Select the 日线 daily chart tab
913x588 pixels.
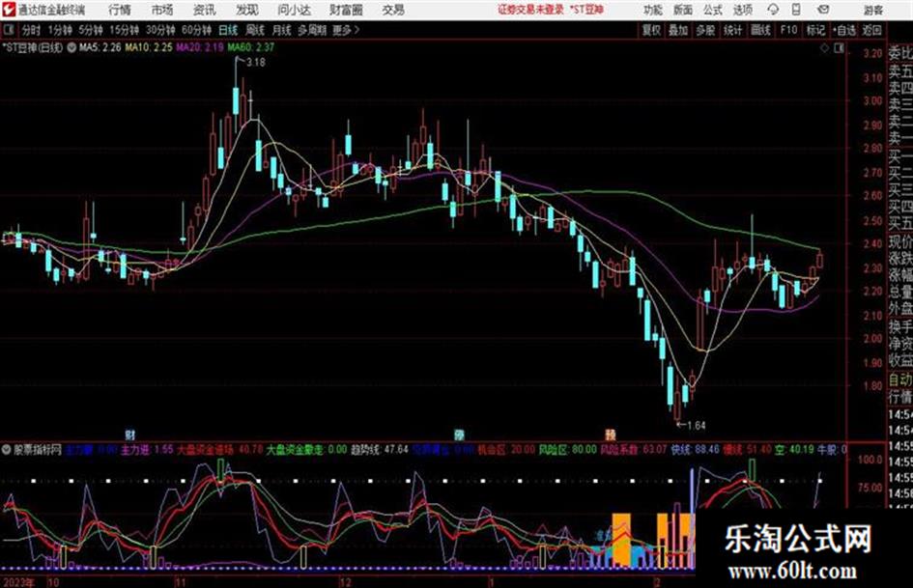click(228, 30)
